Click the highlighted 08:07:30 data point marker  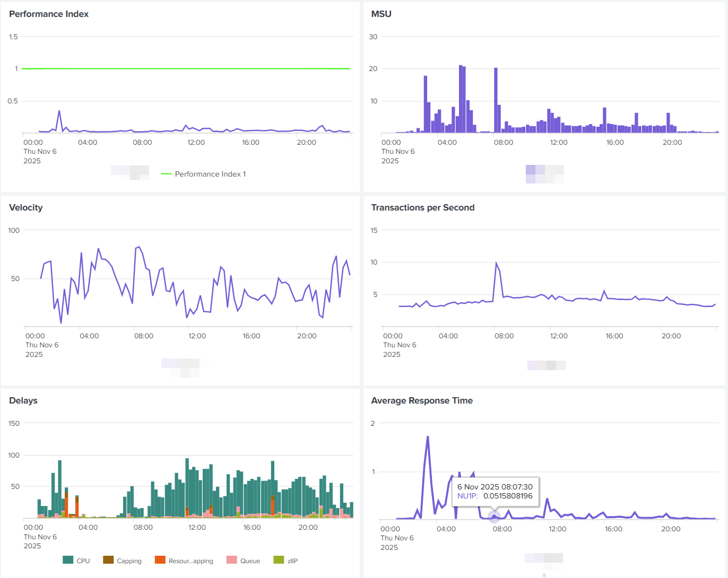tap(494, 516)
